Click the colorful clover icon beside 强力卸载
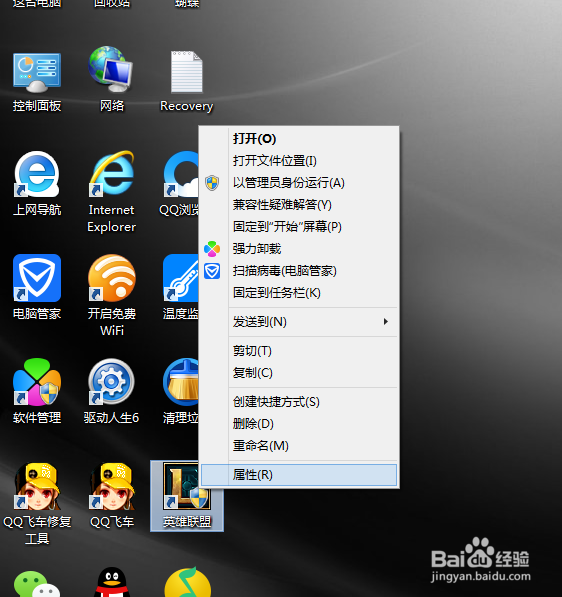Screen dimensions: 562x597 (x=212, y=249)
